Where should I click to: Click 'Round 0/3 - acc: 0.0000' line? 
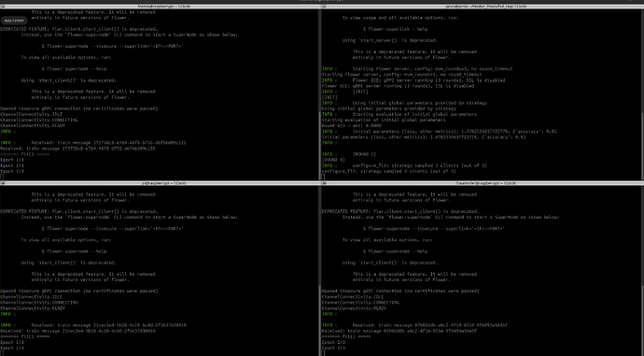coord(351,125)
